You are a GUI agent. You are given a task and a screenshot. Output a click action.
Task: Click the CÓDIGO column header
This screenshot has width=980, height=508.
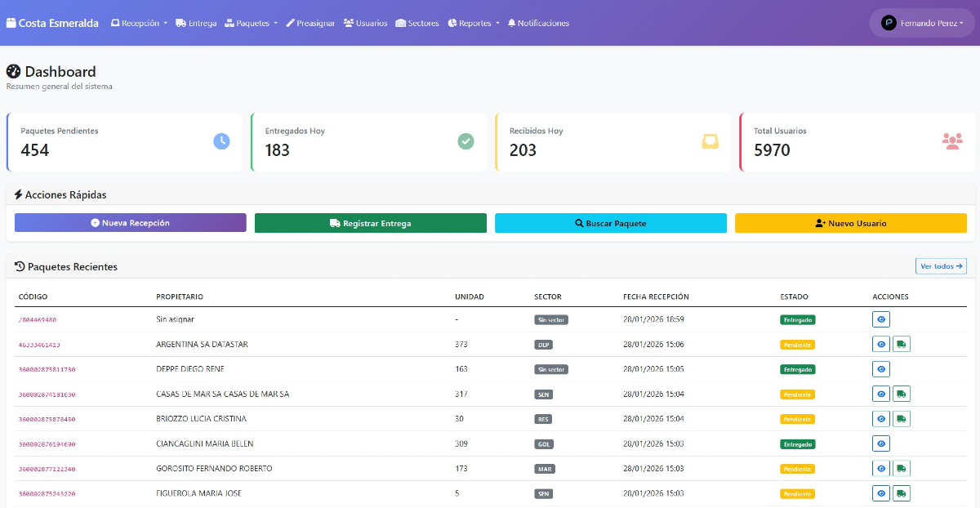33,296
